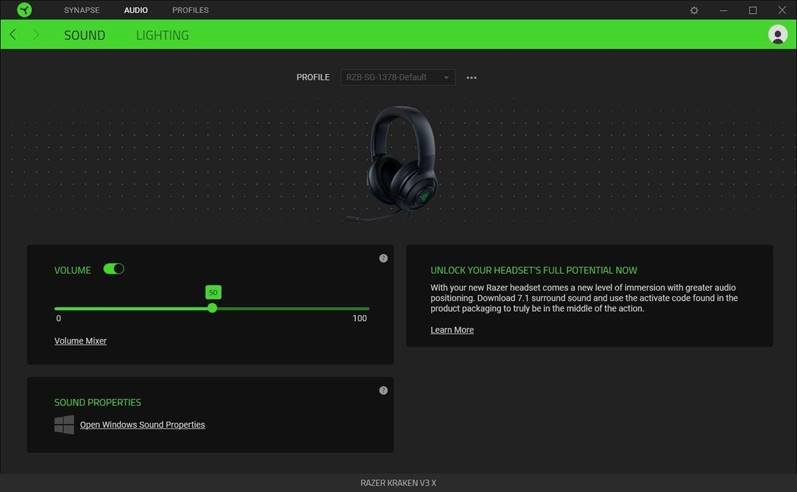This screenshot has width=797, height=492.
Task: Minimize the Razer Synapse window
Action: [723, 10]
